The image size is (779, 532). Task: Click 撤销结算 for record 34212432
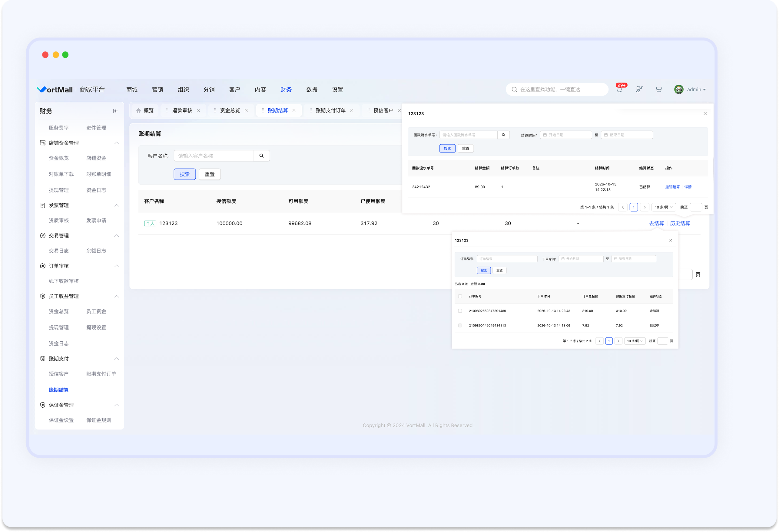click(x=672, y=187)
